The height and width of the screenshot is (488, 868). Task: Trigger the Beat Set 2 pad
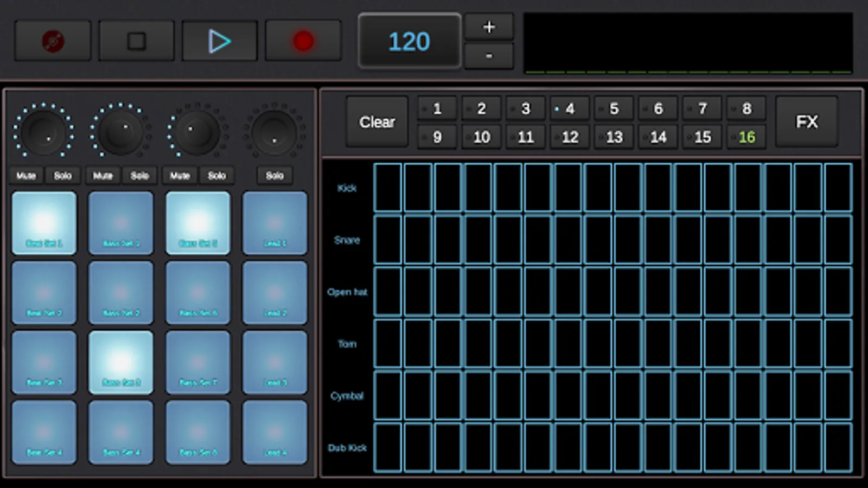[x=44, y=293]
